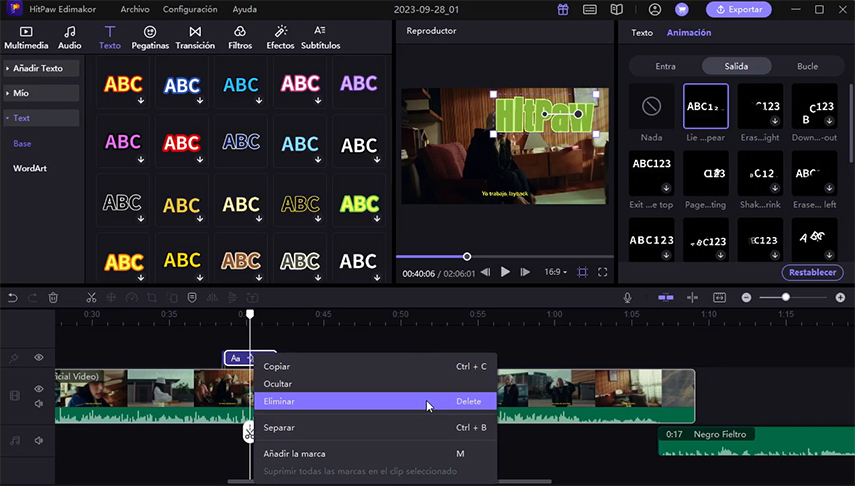855x486 pixels.
Task: Select the Lie ...pear animation thumbnail
Action: pyautogui.click(x=706, y=106)
